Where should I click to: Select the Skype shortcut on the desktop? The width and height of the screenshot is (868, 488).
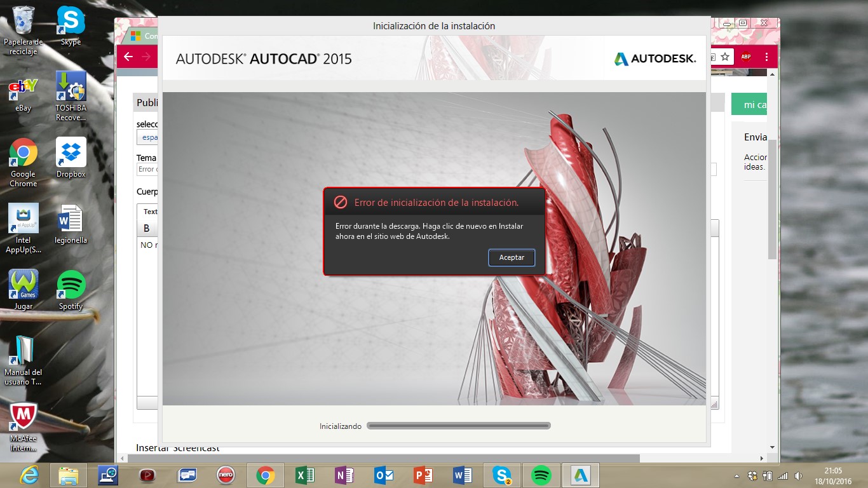(x=71, y=25)
